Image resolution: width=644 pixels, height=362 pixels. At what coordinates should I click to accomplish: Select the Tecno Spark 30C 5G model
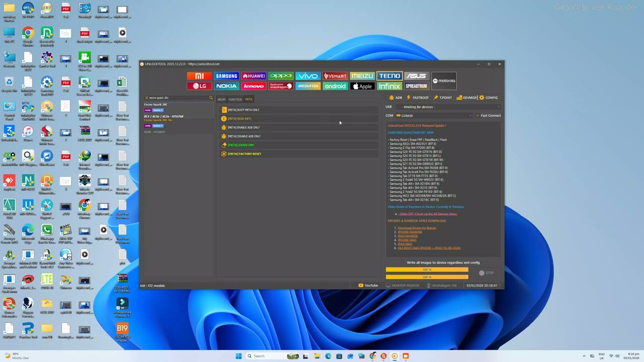click(179, 126)
